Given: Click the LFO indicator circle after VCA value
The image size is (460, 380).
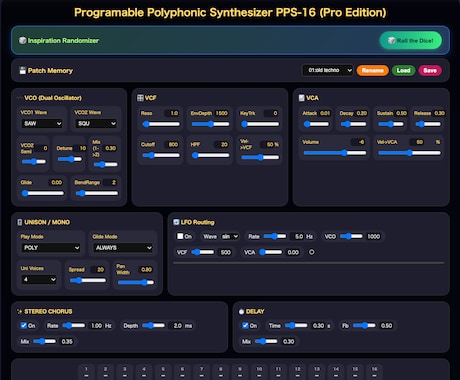Looking at the screenshot, I should tap(311, 252).
